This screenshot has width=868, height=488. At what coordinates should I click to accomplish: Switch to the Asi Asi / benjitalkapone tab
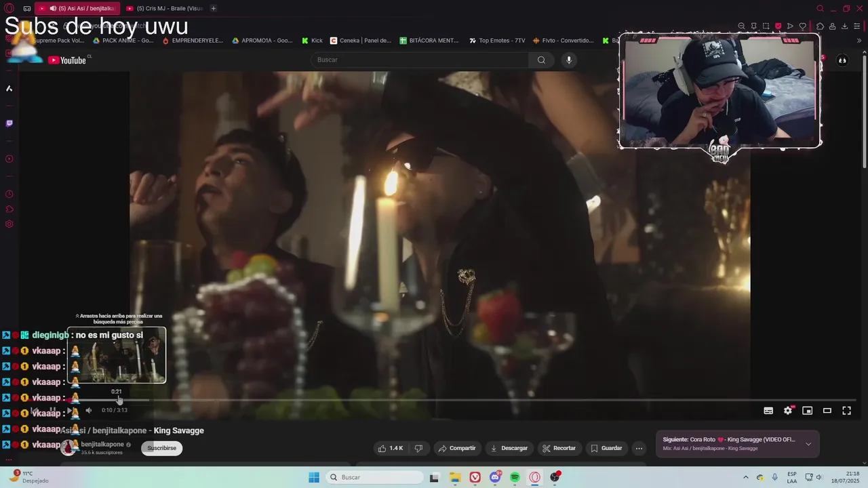[x=77, y=8]
